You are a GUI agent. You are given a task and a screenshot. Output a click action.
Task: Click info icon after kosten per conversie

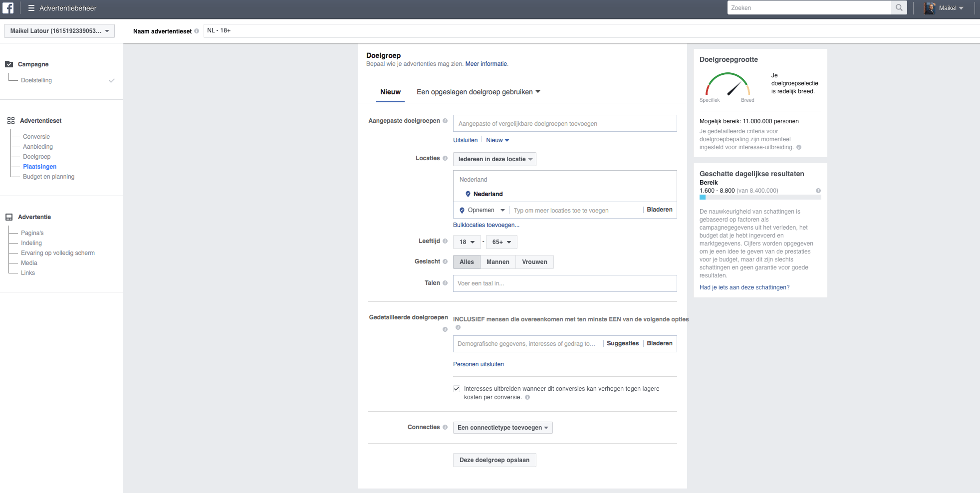527,397
